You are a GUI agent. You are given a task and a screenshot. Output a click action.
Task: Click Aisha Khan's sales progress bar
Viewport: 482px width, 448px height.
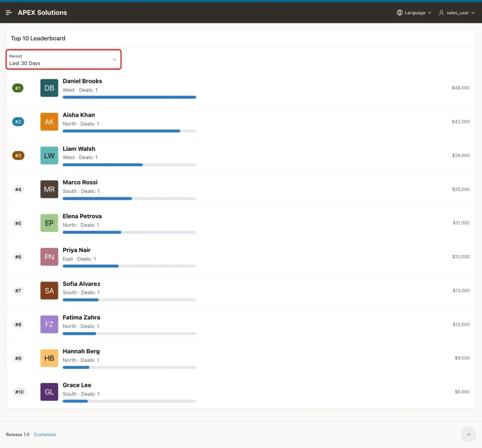(129, 131)
